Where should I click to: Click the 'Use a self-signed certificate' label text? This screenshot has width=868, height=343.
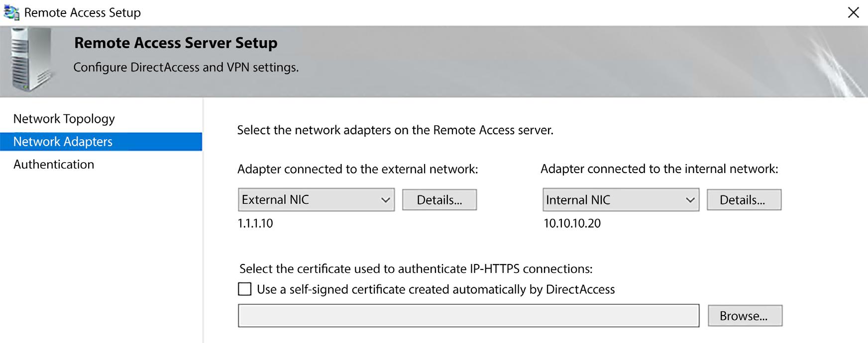pyautogui.click(x=435, y=289)
